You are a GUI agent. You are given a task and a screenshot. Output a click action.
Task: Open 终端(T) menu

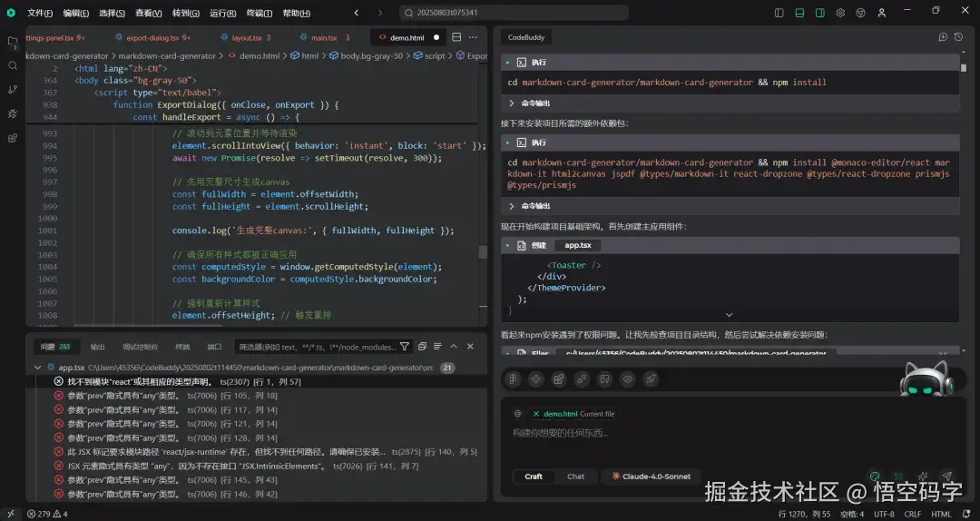pos(259,13)
